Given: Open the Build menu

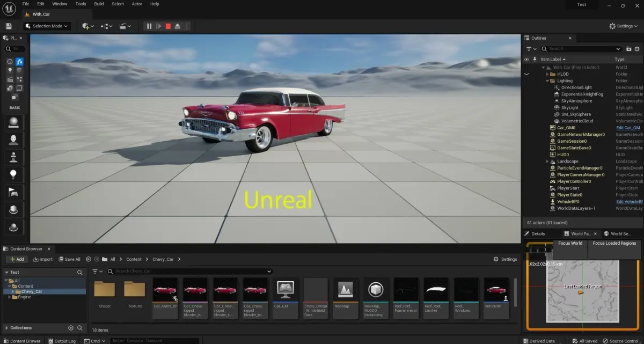Looking at the screenshot, I should coord(99,4).
